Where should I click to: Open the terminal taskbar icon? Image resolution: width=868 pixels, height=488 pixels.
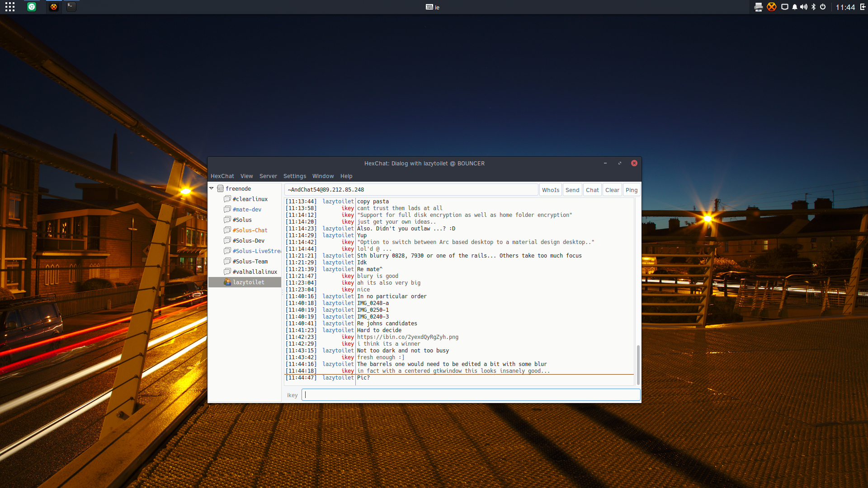71,7
